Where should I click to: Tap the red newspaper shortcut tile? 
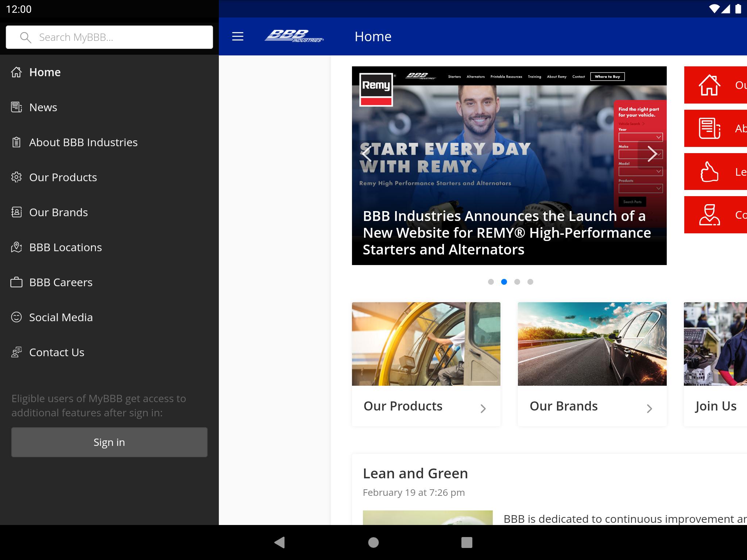click(x=715, y=128)
